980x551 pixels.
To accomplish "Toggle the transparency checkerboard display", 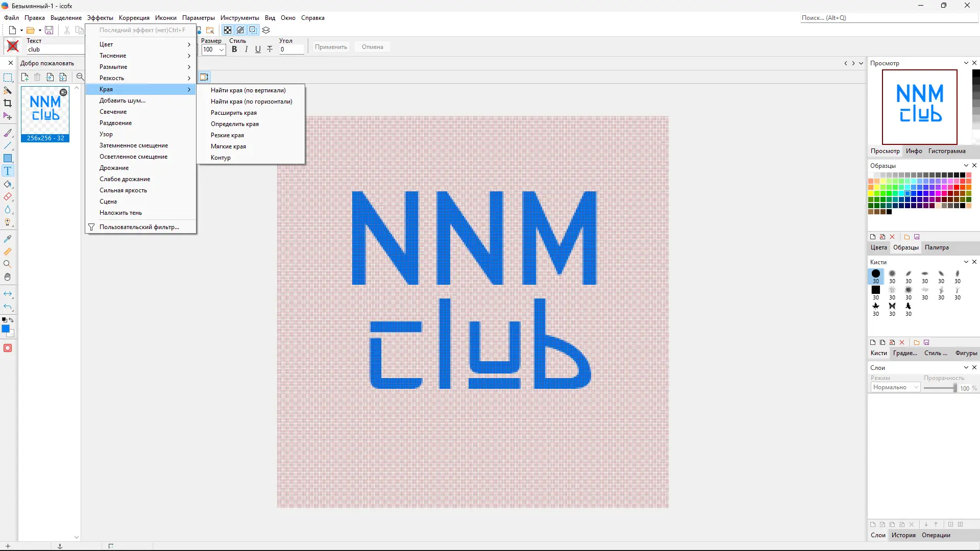I will [228, 30].
